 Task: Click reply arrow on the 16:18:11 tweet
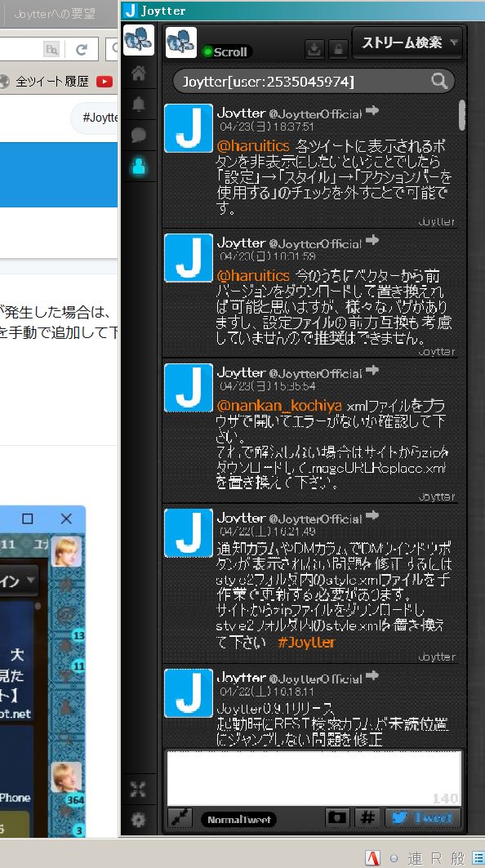372,675
